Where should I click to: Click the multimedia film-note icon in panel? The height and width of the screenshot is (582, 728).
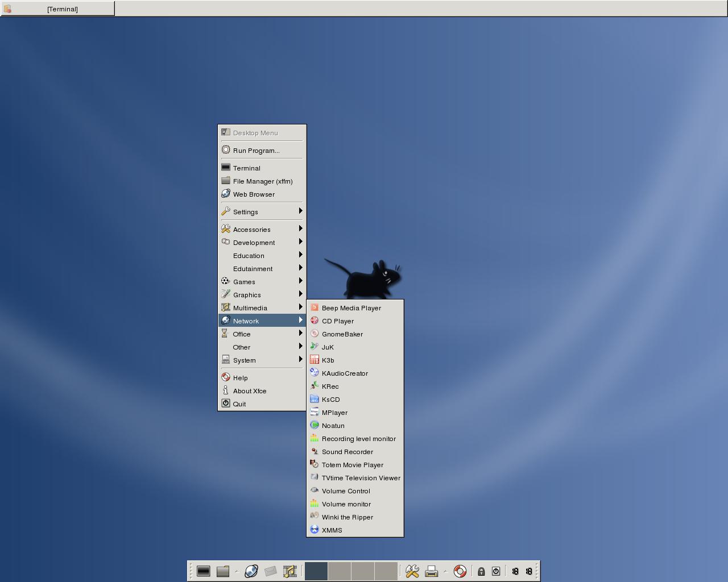290,571
